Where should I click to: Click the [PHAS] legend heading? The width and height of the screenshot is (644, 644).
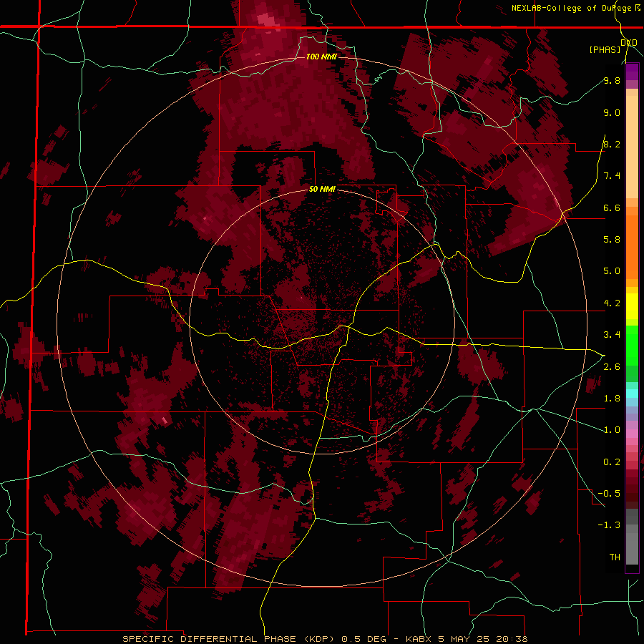[x=605, y=49]
